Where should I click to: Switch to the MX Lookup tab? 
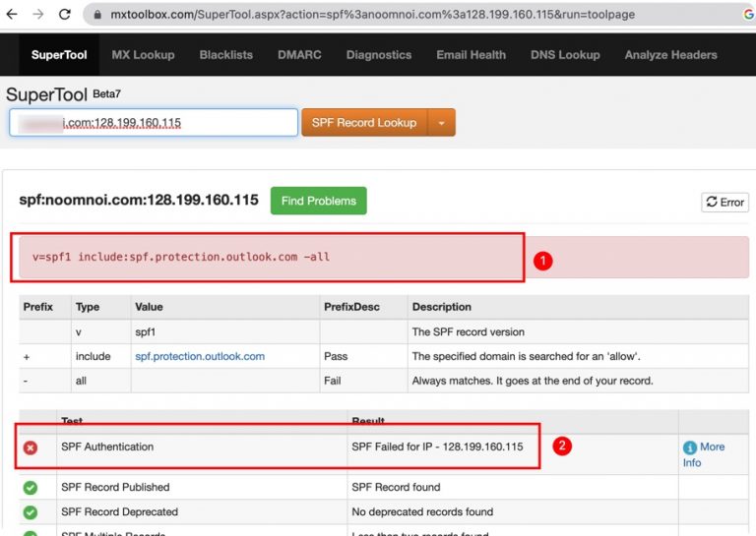143,55
